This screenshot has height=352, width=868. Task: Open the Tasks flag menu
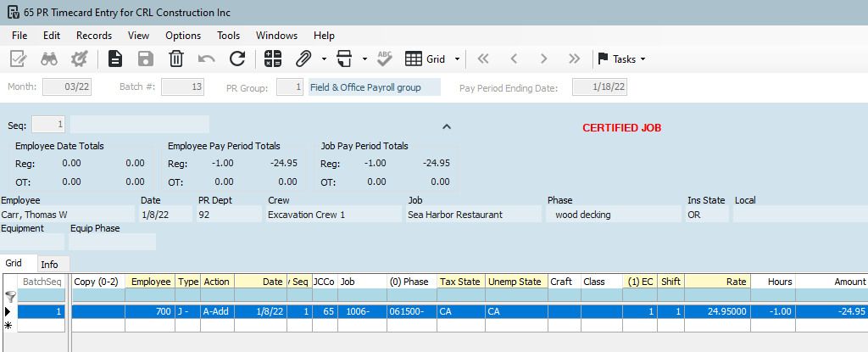[x=622, y=59]
